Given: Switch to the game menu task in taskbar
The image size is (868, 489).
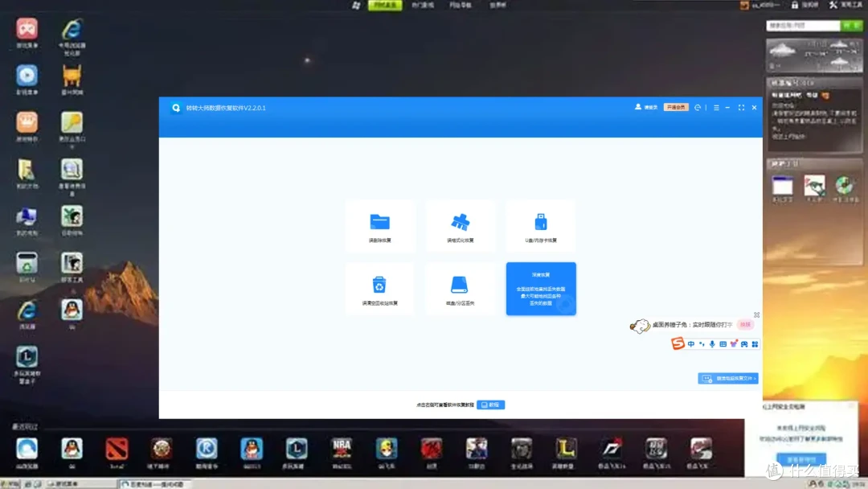Looking at the screenshot, I should click(x=80, y=484).
